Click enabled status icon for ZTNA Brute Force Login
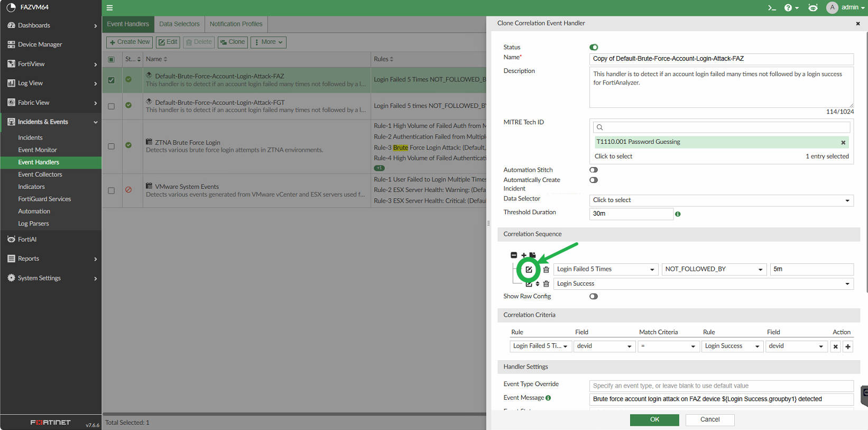 click(128, 145)
